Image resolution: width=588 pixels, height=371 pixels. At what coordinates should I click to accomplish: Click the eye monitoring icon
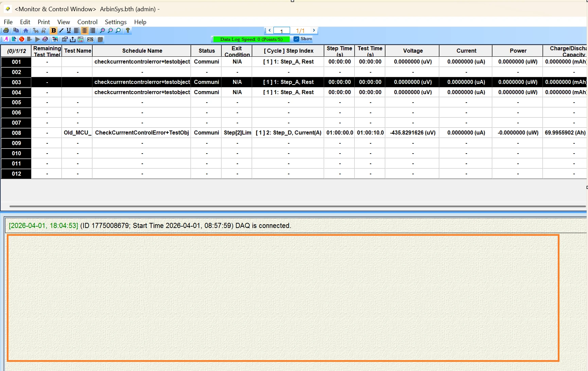coord(55,39)
